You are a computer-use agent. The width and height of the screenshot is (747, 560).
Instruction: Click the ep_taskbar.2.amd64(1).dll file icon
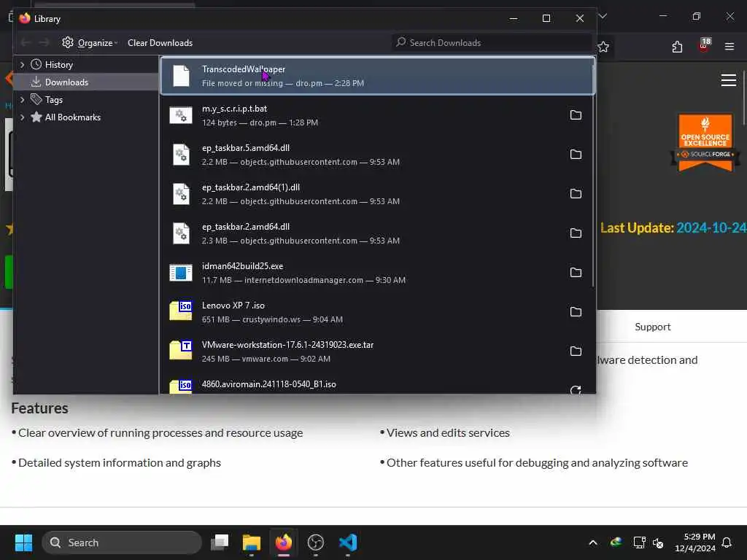click(181, 194)
